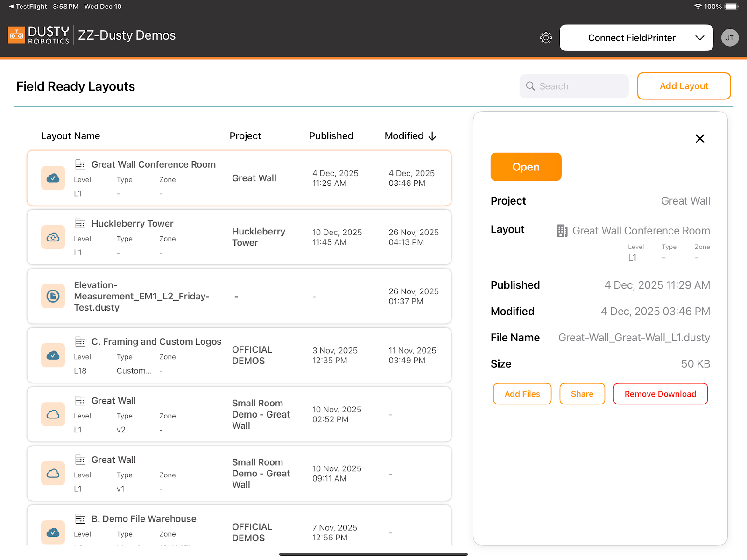Image resolution: width=747 pixels, height=560 pixels.
Task: Click the Great Wall Conference Room row title
Action: [x=154, y=164]
